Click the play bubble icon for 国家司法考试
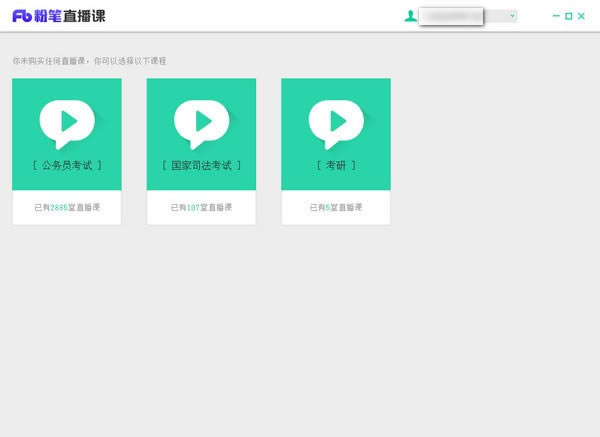The height and width of the screenshot is (437, 600). coord(201,122)
